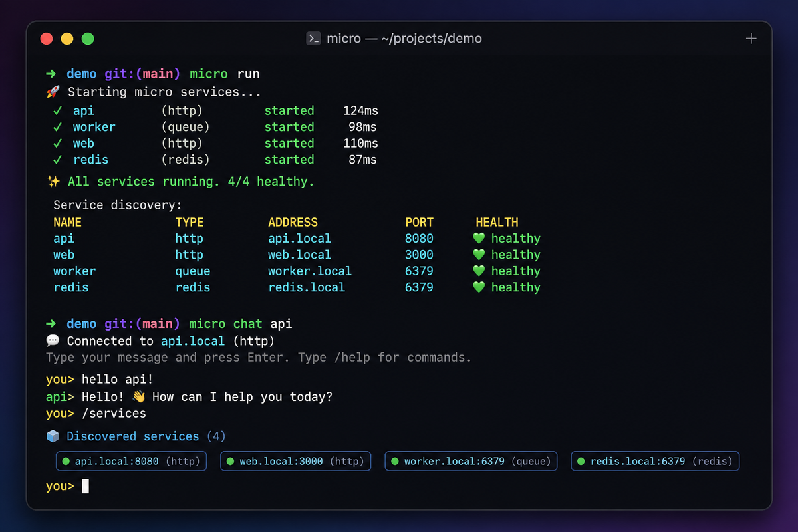
Task: Click the green heart on the redis.local row
Action: tap(479, 287)
